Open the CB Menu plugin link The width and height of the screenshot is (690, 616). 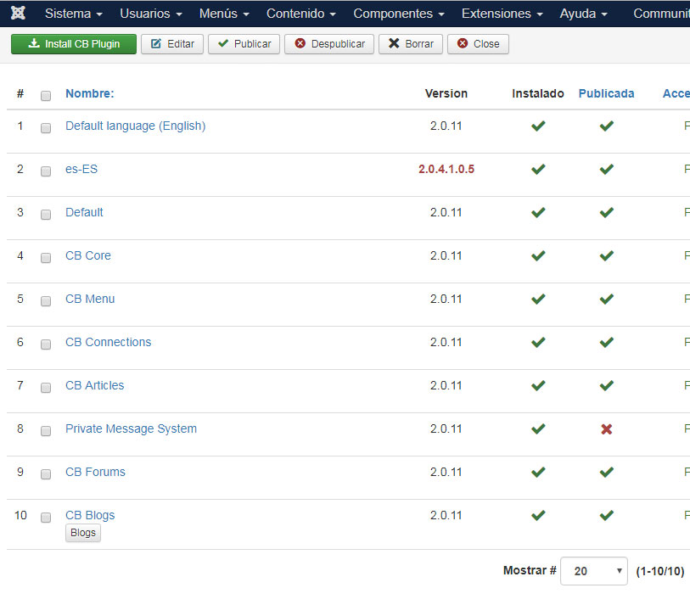(90, 299)
